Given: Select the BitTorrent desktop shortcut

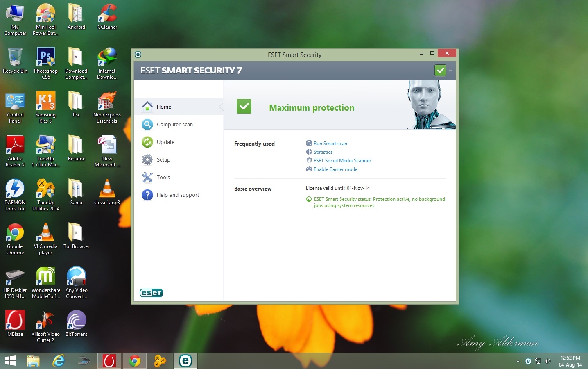Looking at the screenshot, I should [77, 324].
